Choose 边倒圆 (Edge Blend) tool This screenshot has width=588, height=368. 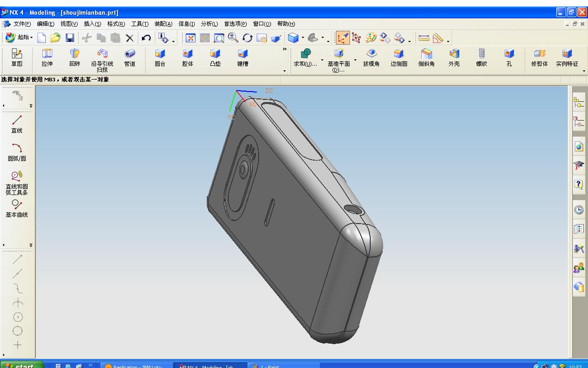pyautogui.click(x=399, y=58)
